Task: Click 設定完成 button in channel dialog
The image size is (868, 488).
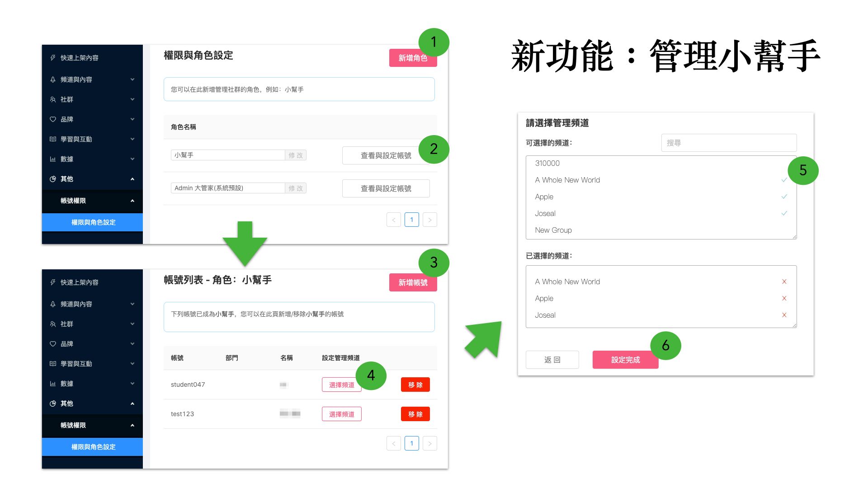Action: [625, 360]
